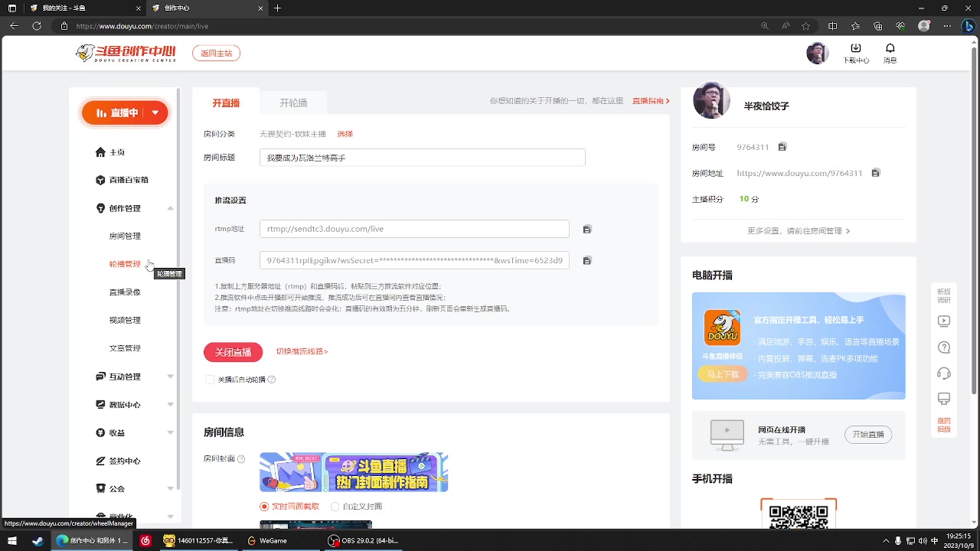Viewport: 980px width, 551px height.
Task: Click the 房间标题 input field
Action: click(x=422, y=158)
